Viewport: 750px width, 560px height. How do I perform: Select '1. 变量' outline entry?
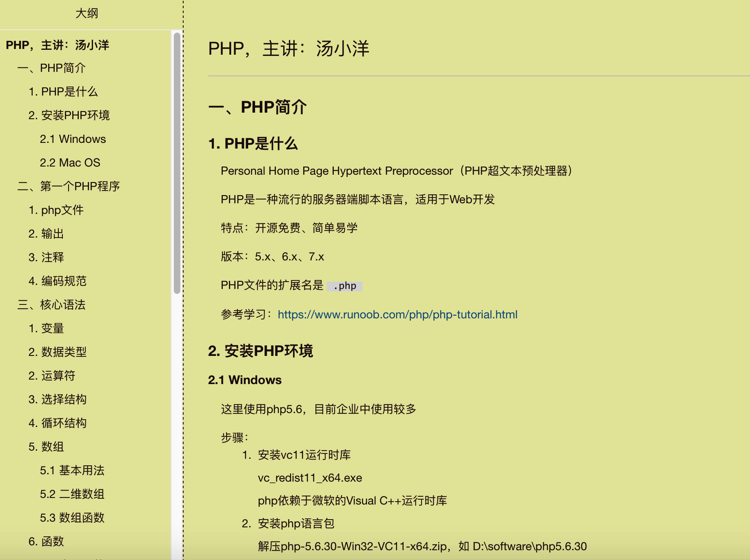point(46,329)
